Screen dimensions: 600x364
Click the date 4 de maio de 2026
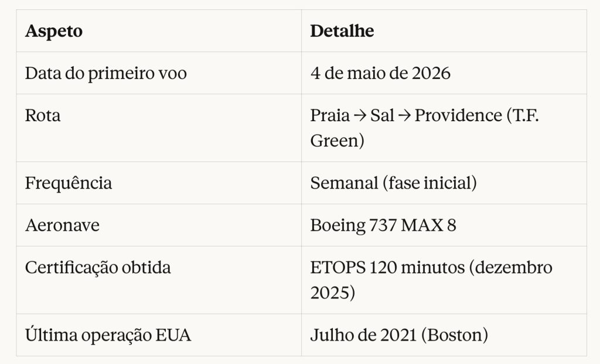380,74
